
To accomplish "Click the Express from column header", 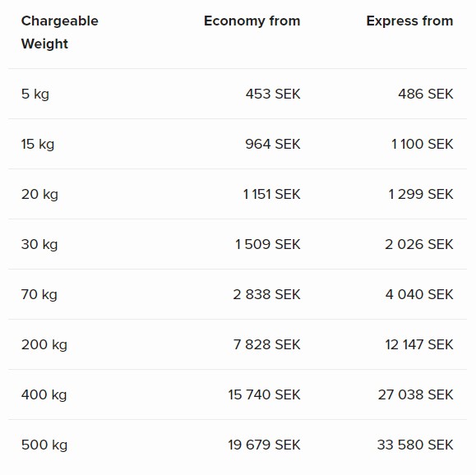I will 409,21.
